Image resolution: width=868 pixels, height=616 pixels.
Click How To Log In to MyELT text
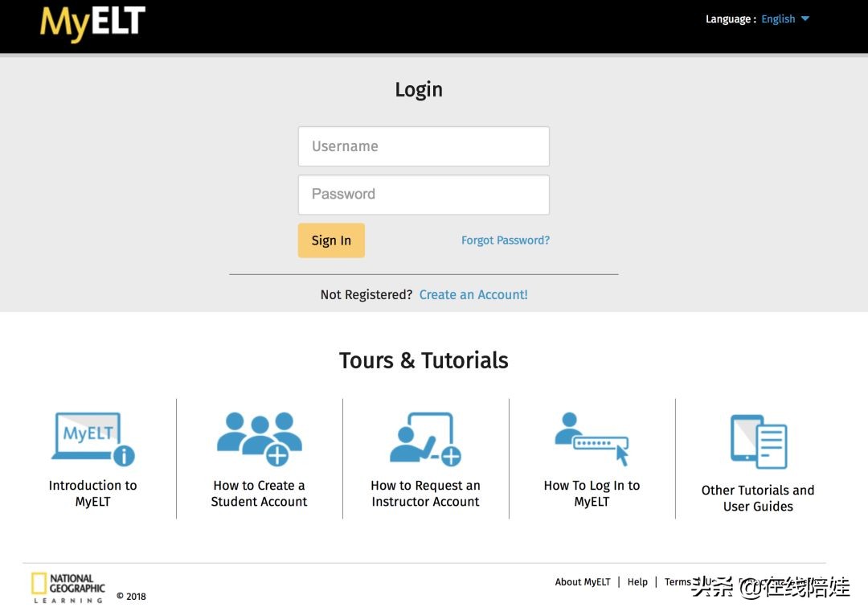click(x=592, y=493)
